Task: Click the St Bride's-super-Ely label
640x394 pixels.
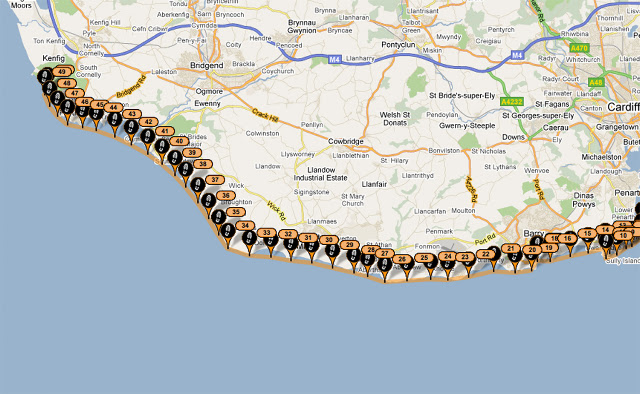Action: [x=462, y=96]
